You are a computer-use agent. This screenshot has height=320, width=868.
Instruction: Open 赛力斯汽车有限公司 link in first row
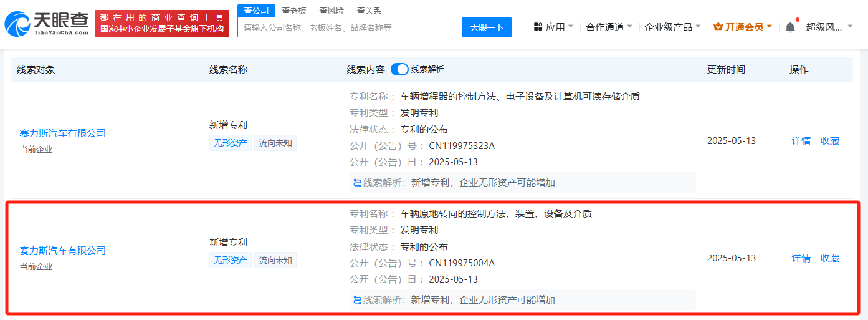[63, 133]
